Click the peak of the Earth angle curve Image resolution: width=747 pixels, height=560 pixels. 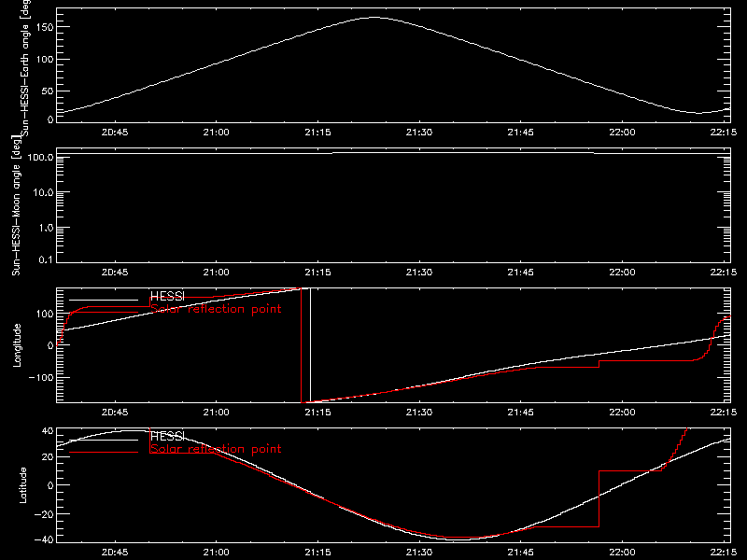point(374,18)
